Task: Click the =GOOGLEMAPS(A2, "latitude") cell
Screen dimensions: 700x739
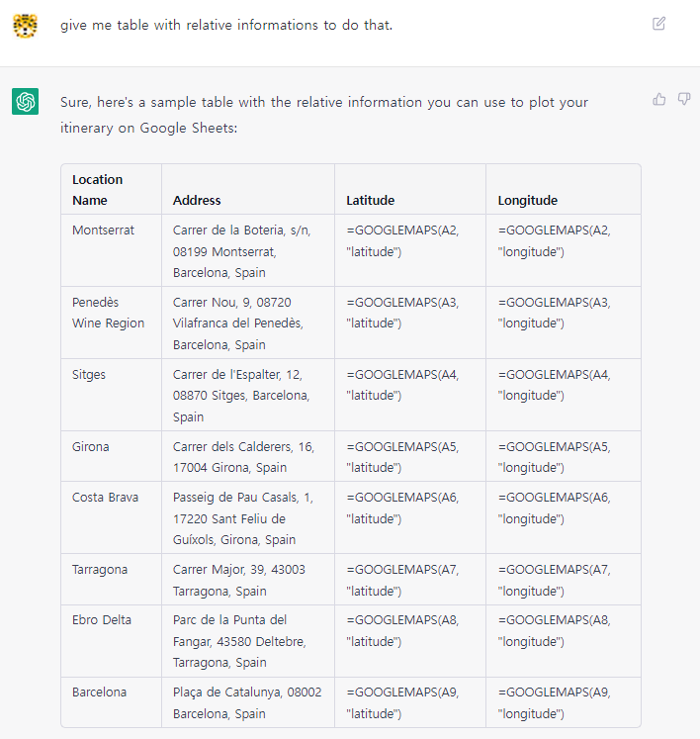Action: coord(410,250)
